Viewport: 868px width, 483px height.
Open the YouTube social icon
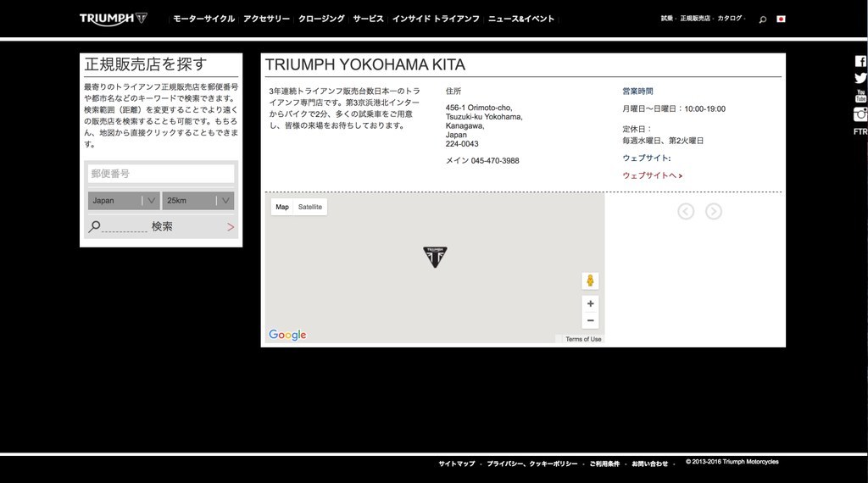[860, 97]
